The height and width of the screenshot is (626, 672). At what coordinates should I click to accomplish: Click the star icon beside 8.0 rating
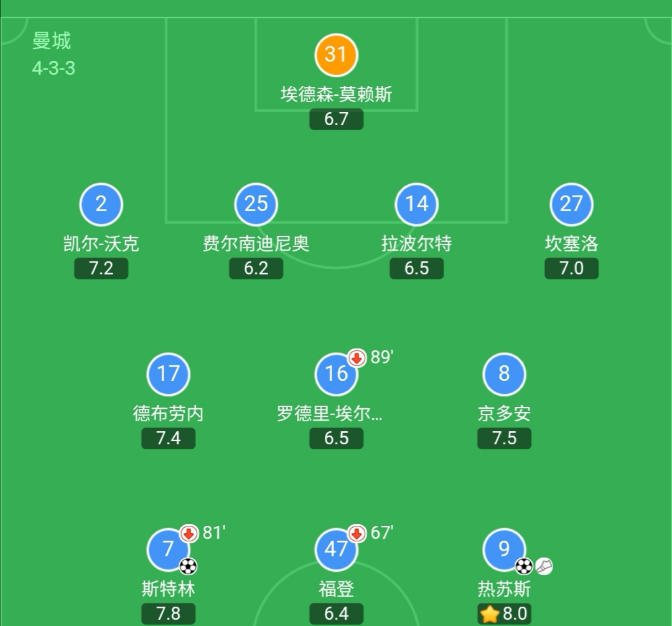click(x=490, y=614)
